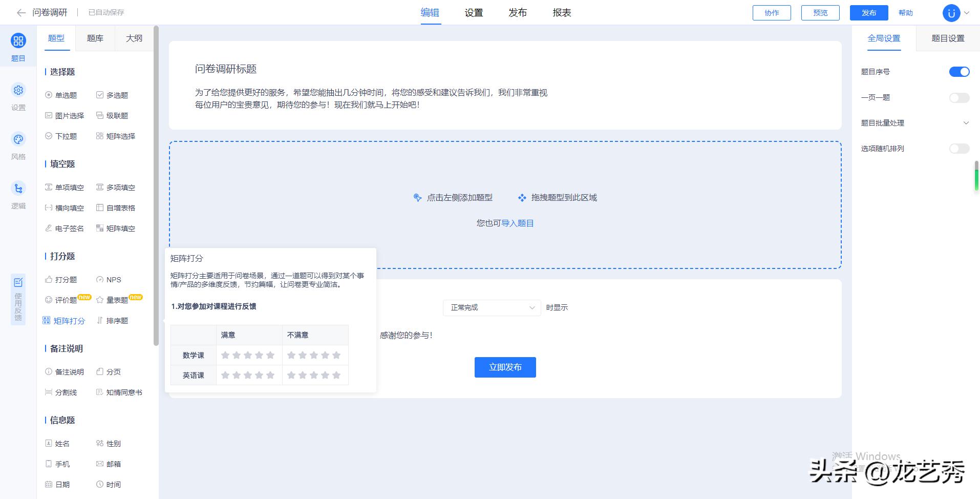Open the user avatar account menu
Viewport: 980px width, 499px height.
pos(950,13)
